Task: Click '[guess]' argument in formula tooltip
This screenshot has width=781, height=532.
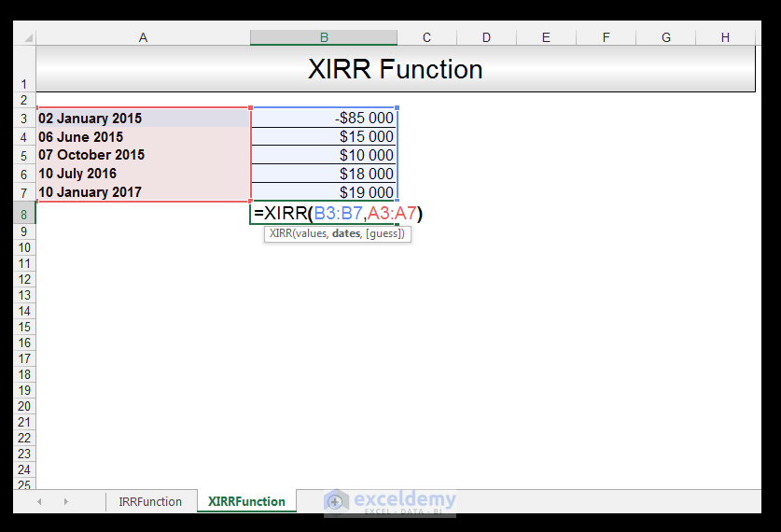Action: [384, 233]
